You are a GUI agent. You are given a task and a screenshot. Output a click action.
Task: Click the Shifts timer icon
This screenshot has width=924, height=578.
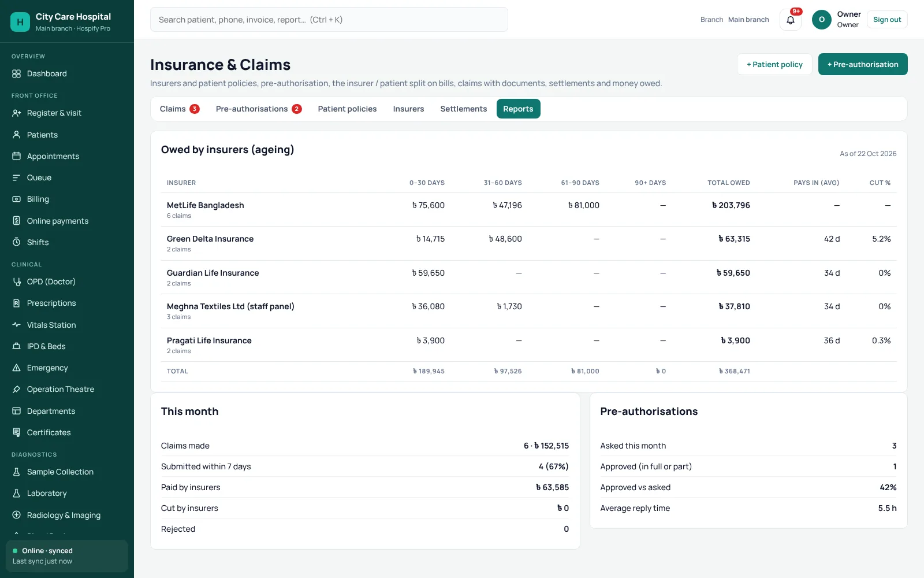tap(16, 242)
